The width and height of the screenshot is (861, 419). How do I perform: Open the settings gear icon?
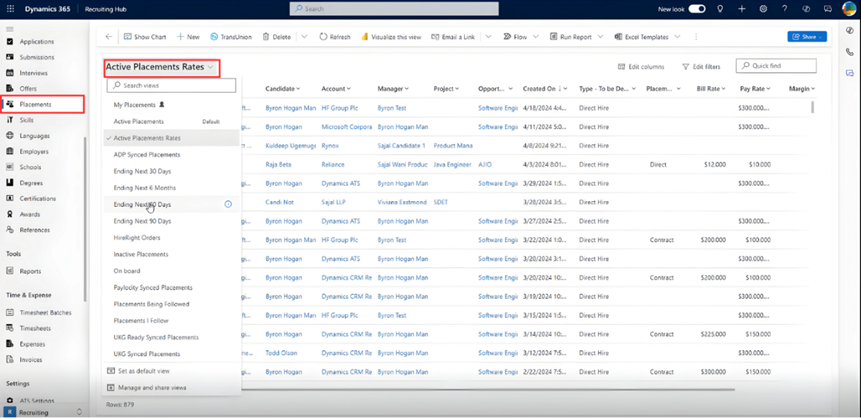pyautogui.click(x=763, y=9)
